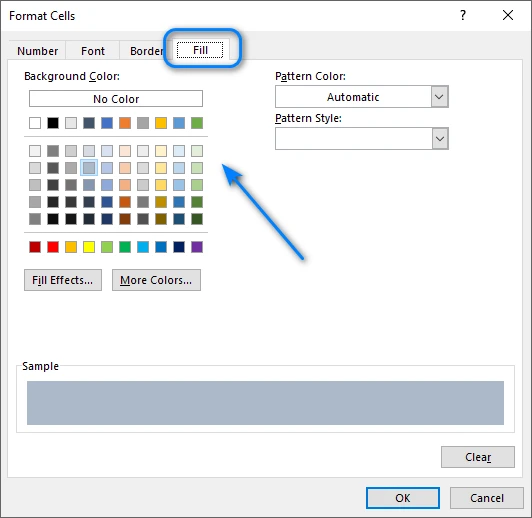Screen dimensions: 532x518
Task: Click the Sample fill preview area
Action: 265,403
